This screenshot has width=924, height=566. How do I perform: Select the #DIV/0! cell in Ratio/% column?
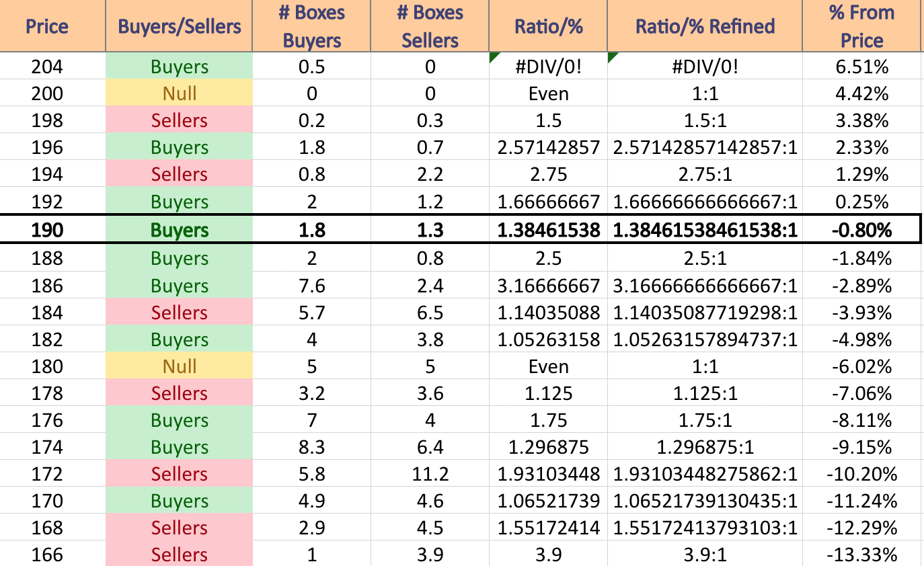(x=548, y=67)
